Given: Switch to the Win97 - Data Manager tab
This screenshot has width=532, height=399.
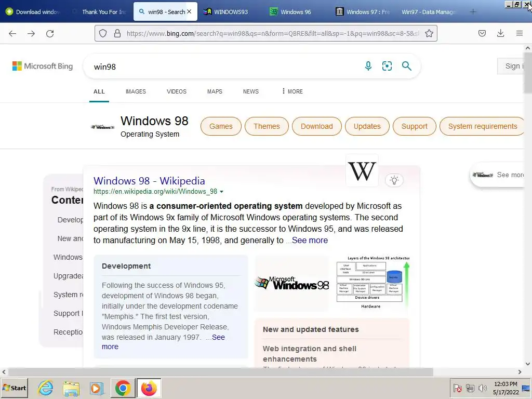Looking at the screenshot, I should [x=429, y=12].
